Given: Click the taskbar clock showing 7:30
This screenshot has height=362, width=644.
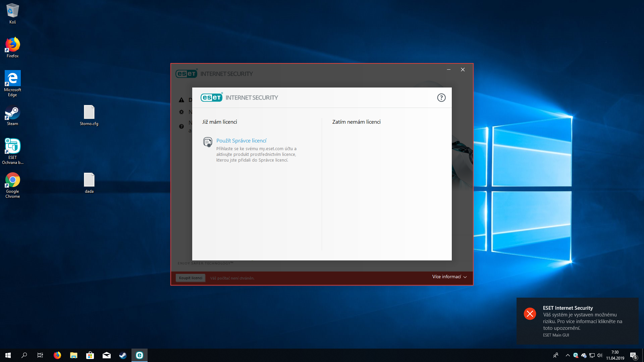Looking at the screenshot, I should [615, 355].
